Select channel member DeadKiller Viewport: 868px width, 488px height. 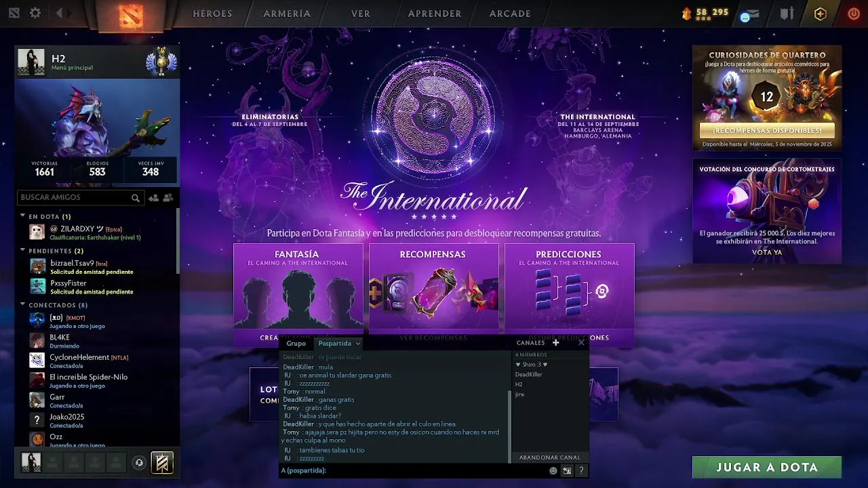[x=528, y=374]
